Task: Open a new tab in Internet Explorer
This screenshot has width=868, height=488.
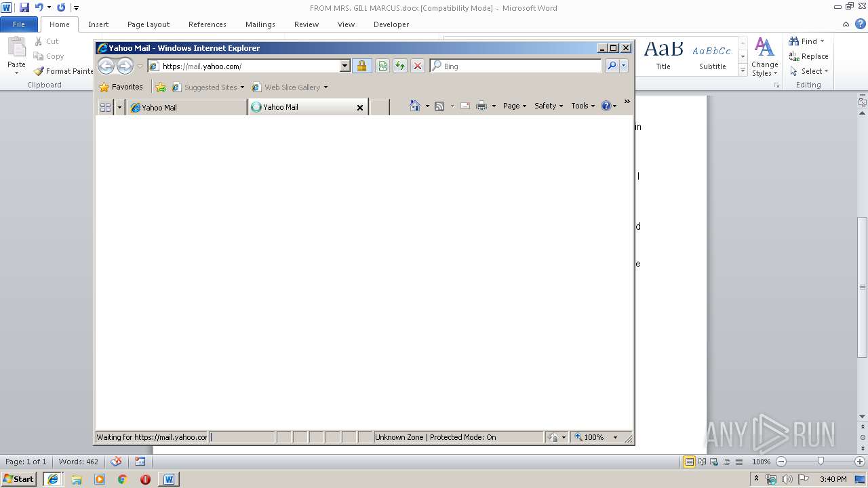Action: [379, 107]
